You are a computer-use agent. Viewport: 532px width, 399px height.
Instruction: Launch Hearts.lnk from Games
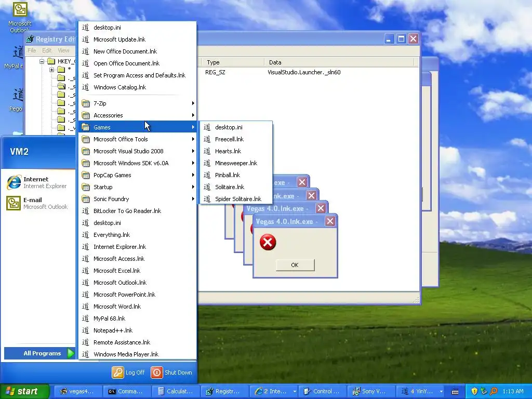(236, 151)
